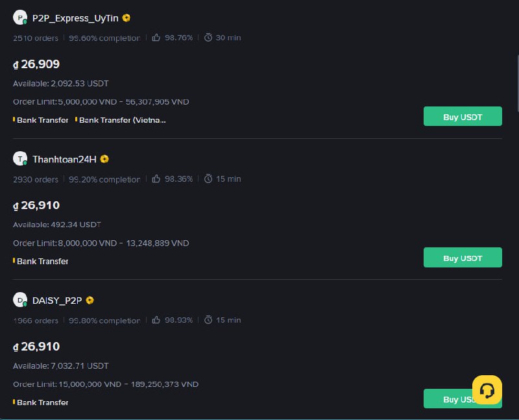
Task: Buy USDT from Thanhtoan24H
Action: tap(463, 258)
